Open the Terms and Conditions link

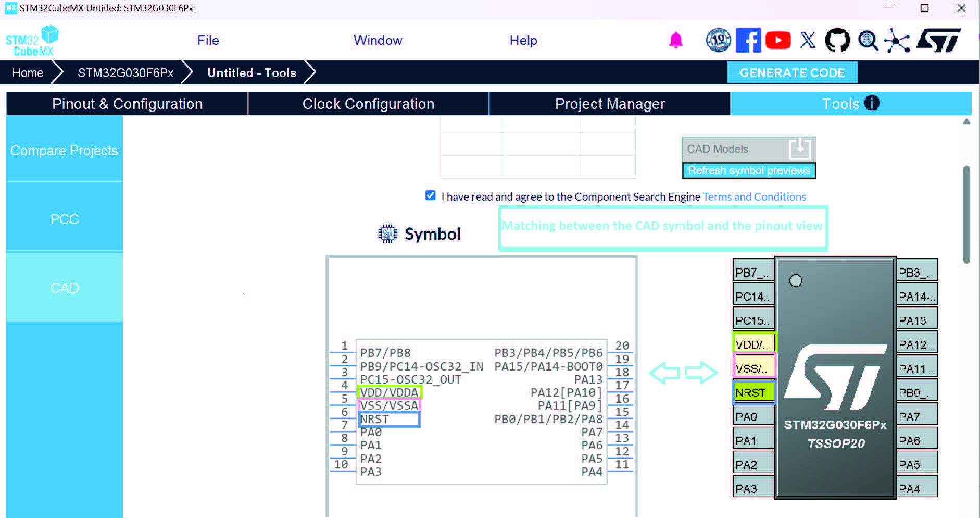pos(755,196)
